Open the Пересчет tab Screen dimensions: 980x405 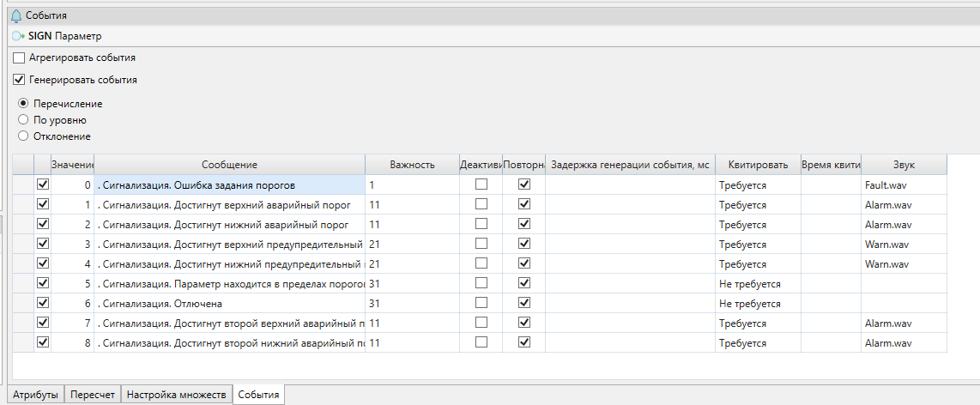[93, 395]
